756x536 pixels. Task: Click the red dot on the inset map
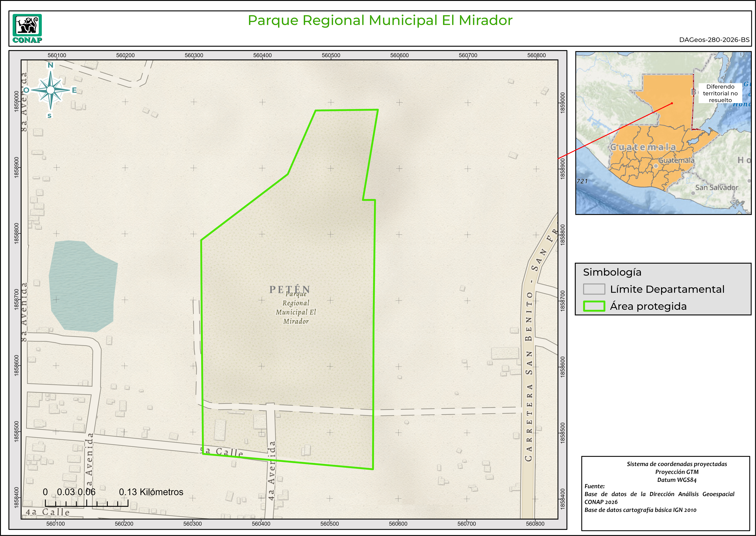click(x=672, y=103)
